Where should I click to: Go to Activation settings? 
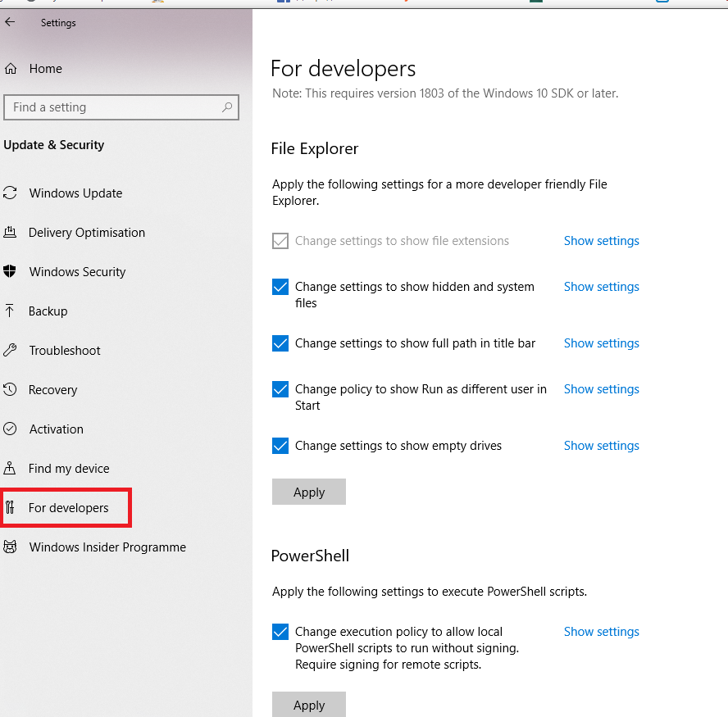tap(57, 429)
